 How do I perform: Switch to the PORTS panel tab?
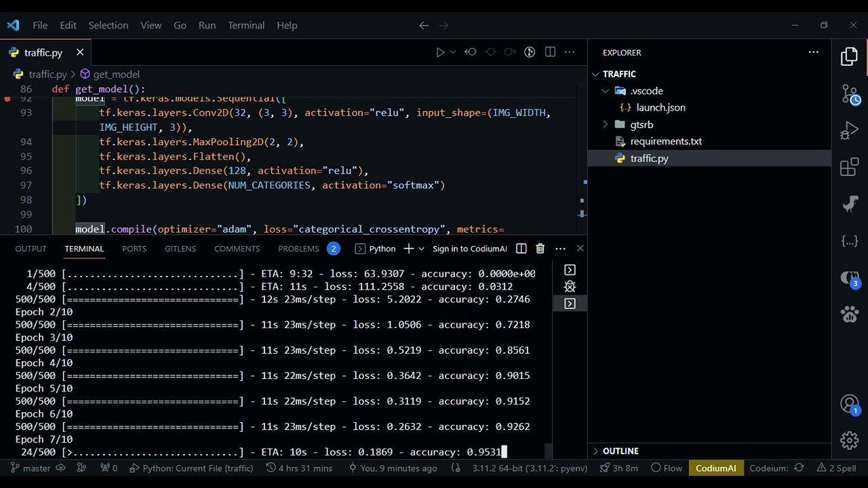(x=134, y=249)
